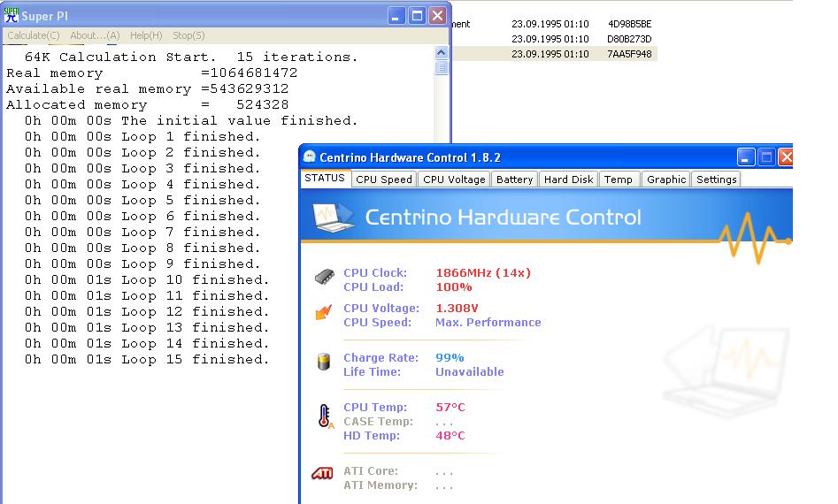Open the Help(H) menu in Super PI
838x504 pixels.
pyautogui.click(x=146, y=35)
